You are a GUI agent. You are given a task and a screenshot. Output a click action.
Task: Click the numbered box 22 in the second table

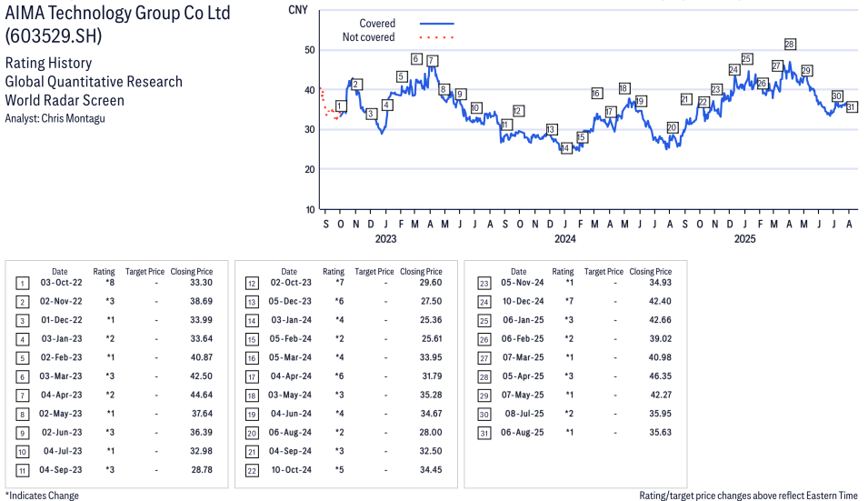[252, 471]
